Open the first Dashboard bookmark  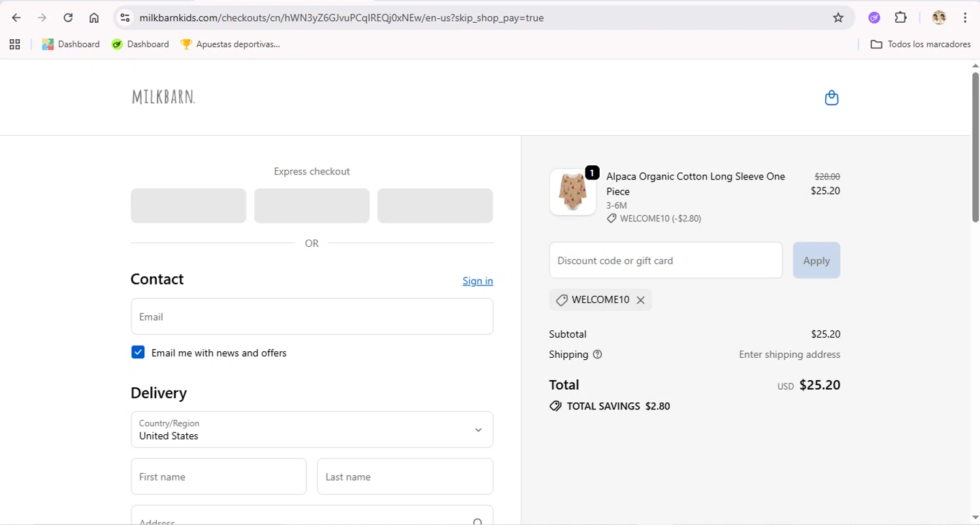(x=71, y=44)
